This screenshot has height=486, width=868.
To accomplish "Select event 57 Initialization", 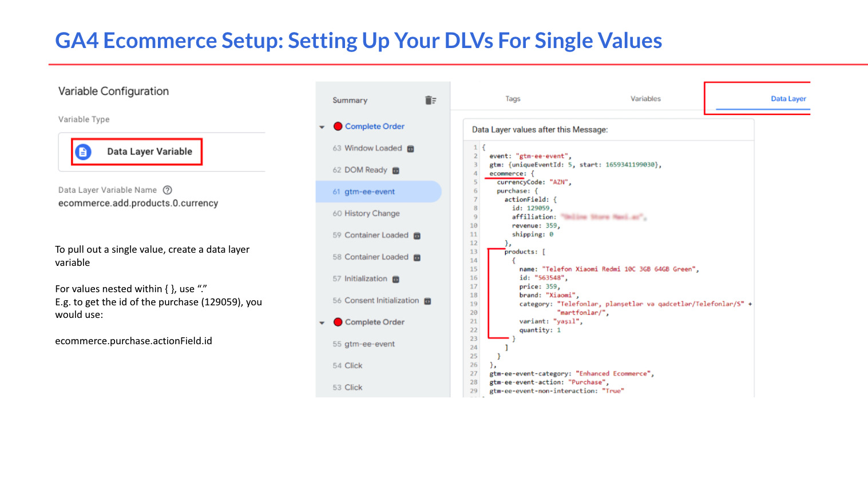I will point(360,278).
